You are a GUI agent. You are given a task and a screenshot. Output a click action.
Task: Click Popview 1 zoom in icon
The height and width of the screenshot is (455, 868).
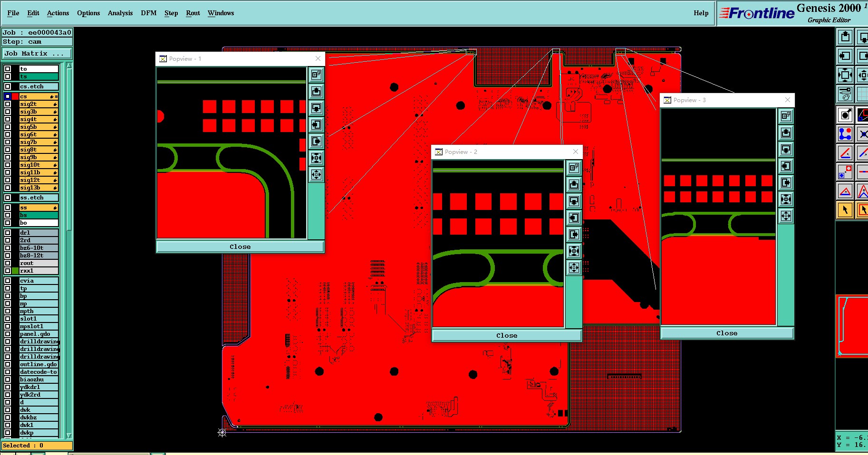coord(316,158)
